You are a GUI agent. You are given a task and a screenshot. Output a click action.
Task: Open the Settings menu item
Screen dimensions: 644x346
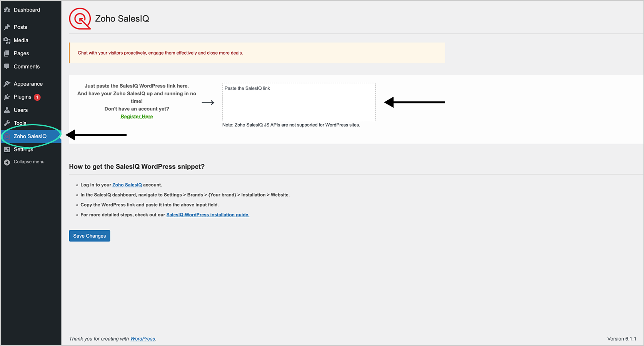click(x=23, y=150)
